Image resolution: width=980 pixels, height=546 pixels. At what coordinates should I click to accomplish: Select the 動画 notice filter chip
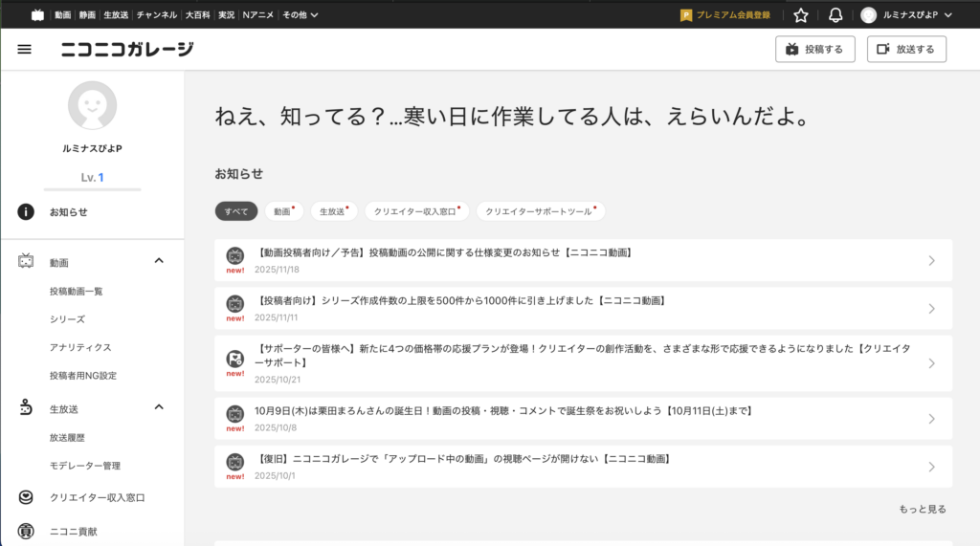click(281, 211)
